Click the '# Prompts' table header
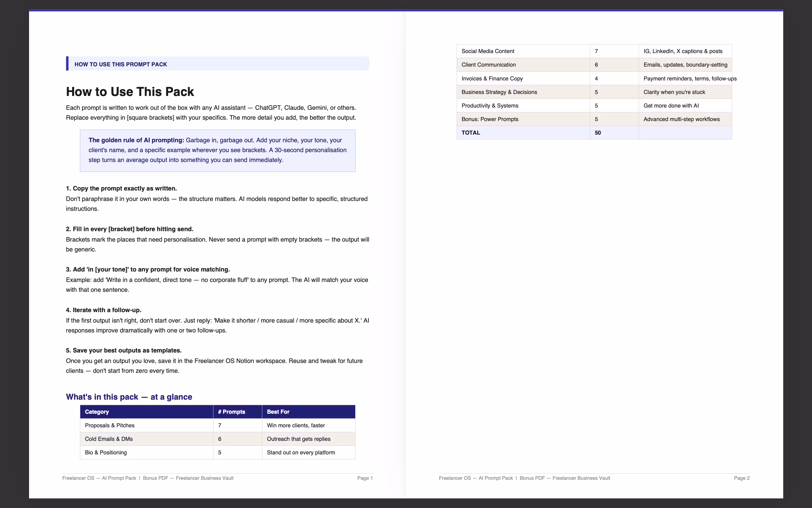The width and height of the screenshot is (812, 508). click(x=238, y=412)
